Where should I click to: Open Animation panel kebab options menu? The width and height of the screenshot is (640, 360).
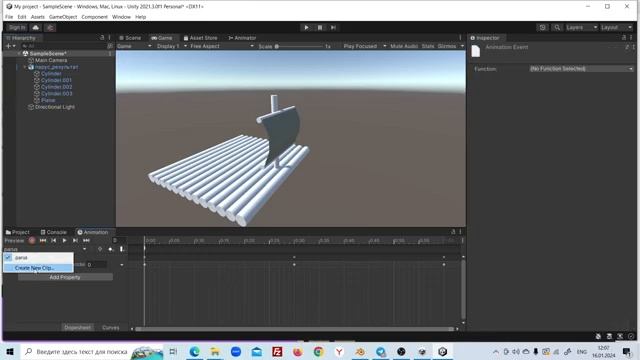460,232
